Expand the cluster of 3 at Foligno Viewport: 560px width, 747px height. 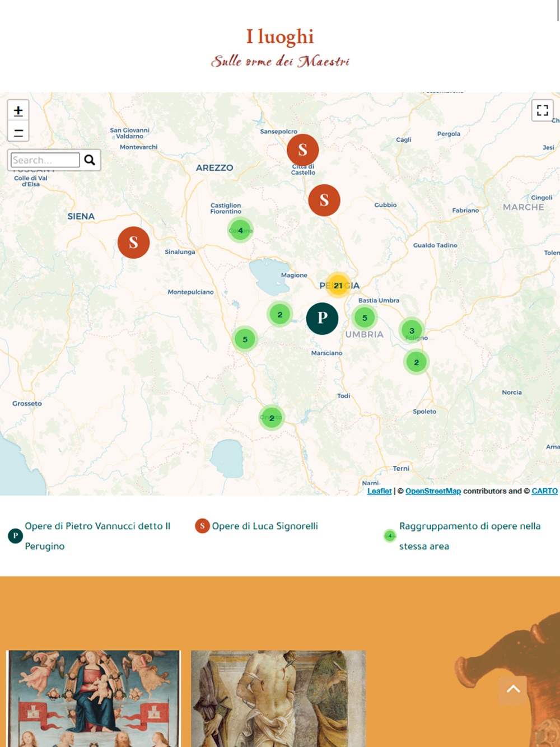click(x=412, y=331)
